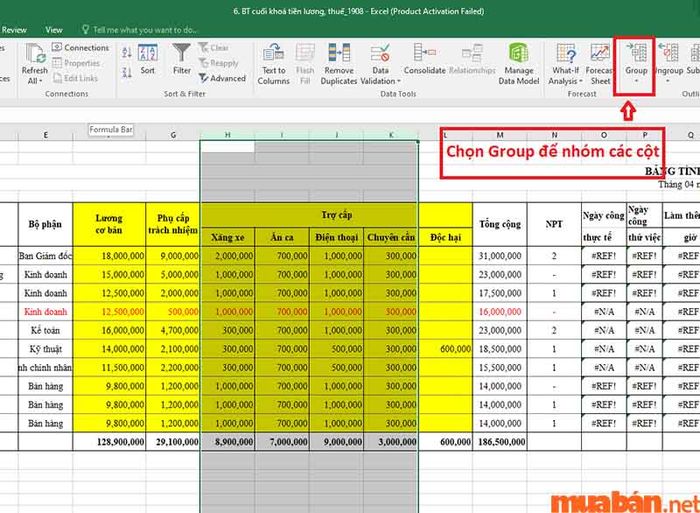Select column N header

pos(554,135)
